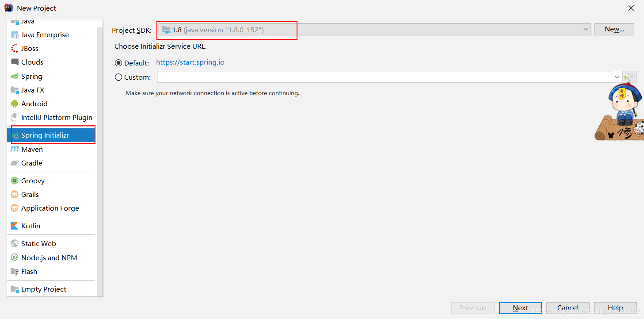Close the New Project dialog
The image size is (644, 319).
[631, 8]
